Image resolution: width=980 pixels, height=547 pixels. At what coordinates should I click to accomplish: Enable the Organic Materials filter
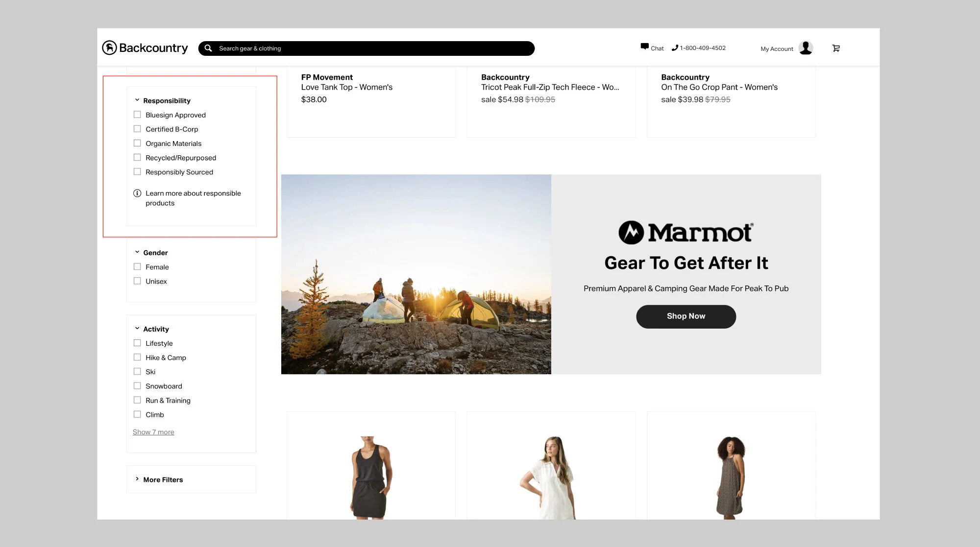(137, 143)
